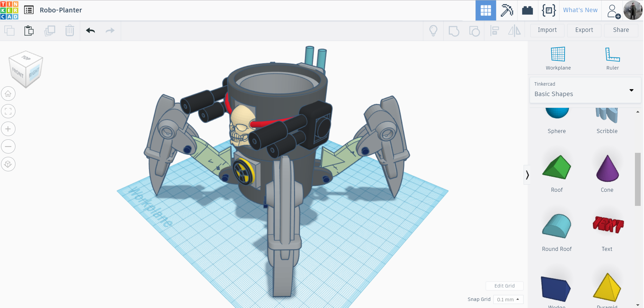Switch to 3D design grid view
This screenshot has width=644, height=308.
click(x=486, y=10)
